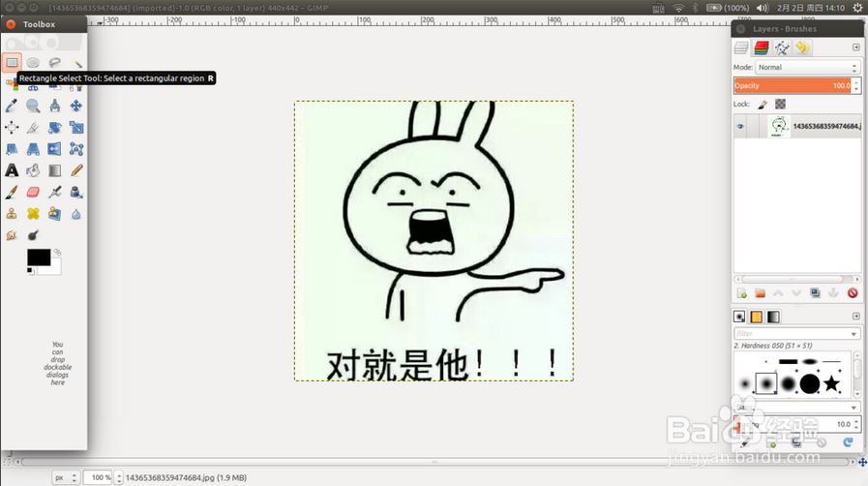
Task: Swap foreground and background colors
Action: (x=57, y=253)
